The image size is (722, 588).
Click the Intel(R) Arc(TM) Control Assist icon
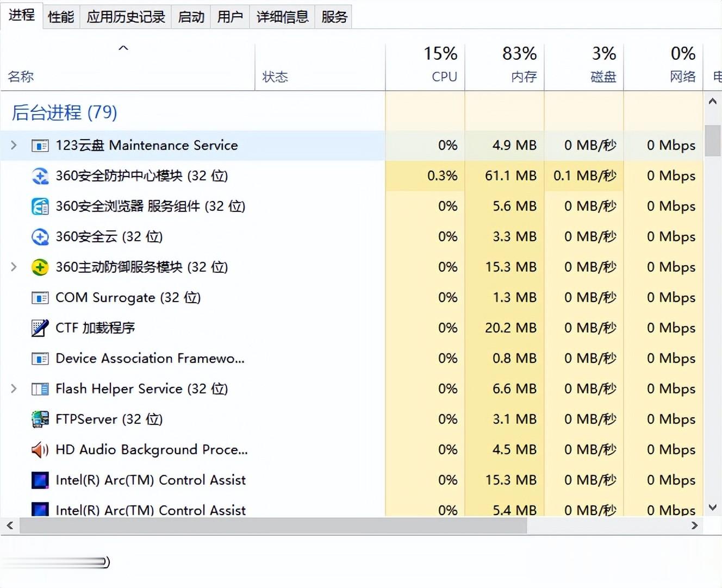pyautogui.click(x=40, y=480)
